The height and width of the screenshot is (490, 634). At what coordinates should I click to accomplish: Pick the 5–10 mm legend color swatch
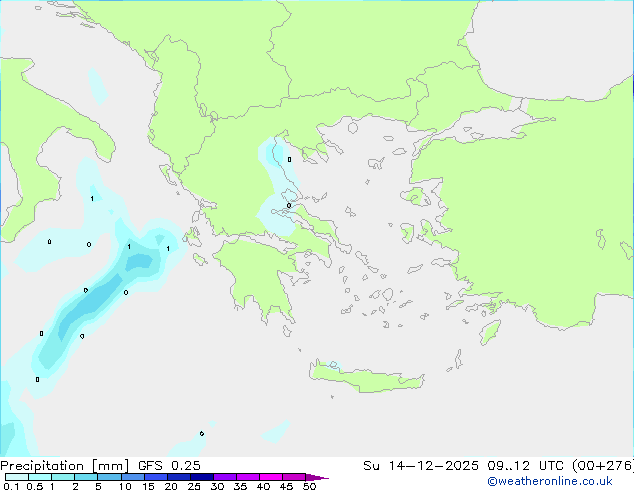[x=109, y=477]
